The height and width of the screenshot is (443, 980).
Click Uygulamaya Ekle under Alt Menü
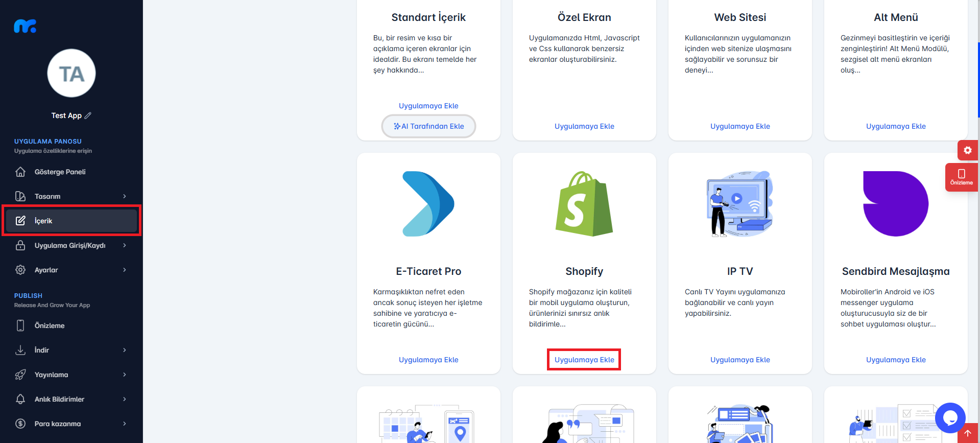(896, 126)
